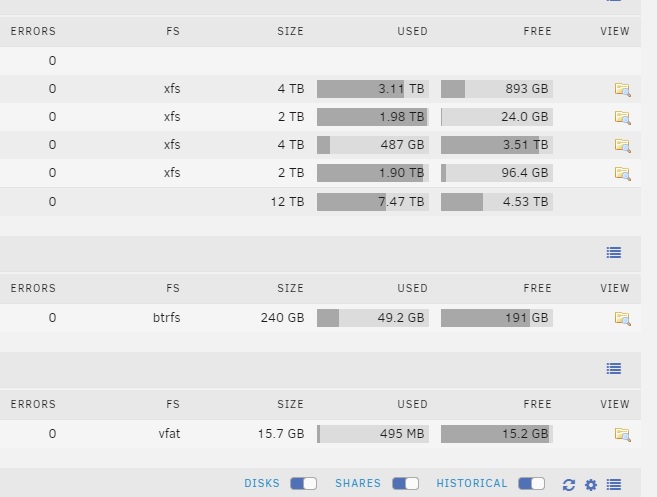Click the FREE header in btrfs table
The height and width of the screenshot is (497, 657).
[537, 288]
